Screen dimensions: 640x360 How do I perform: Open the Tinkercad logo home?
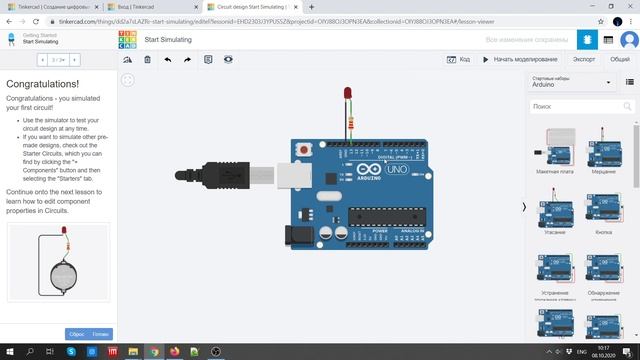pyautogui.click(x=127, y=40)
